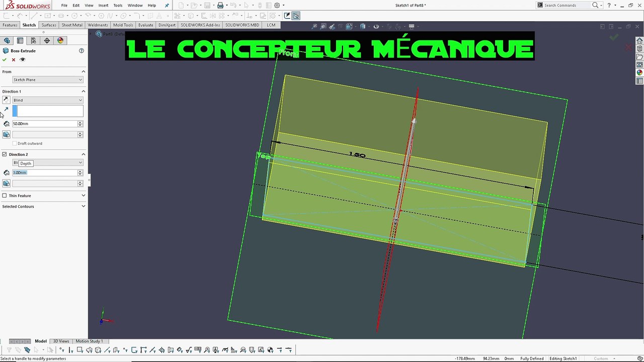
Task: Switch to the Motion Study 1 tab
Action: click(x=89, y=341)
